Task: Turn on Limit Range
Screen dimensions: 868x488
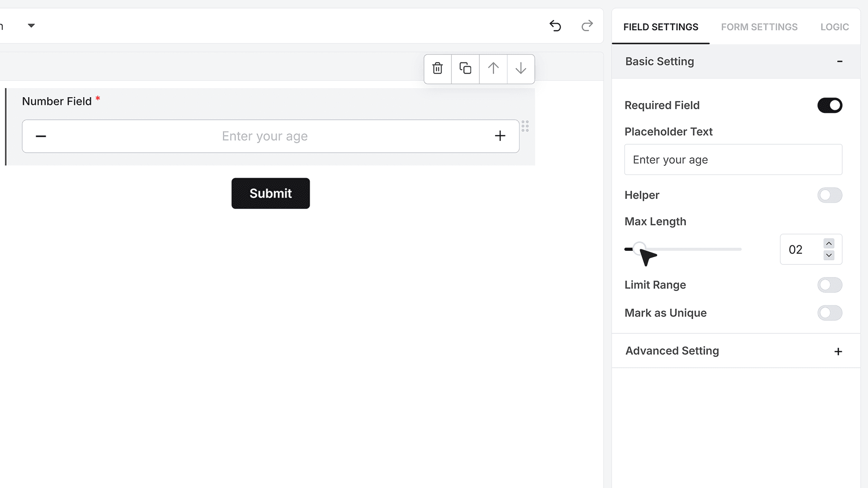Action: point(830,285)
